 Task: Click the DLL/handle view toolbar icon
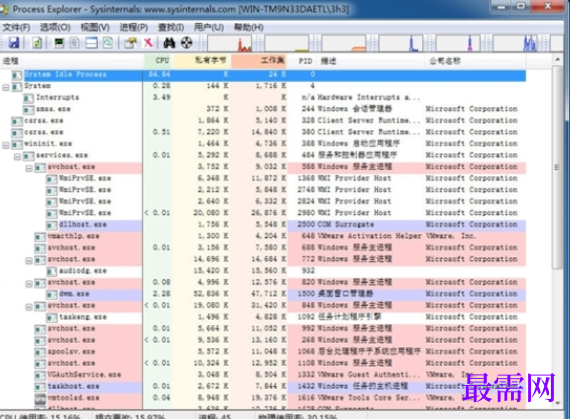click(108, 43)
